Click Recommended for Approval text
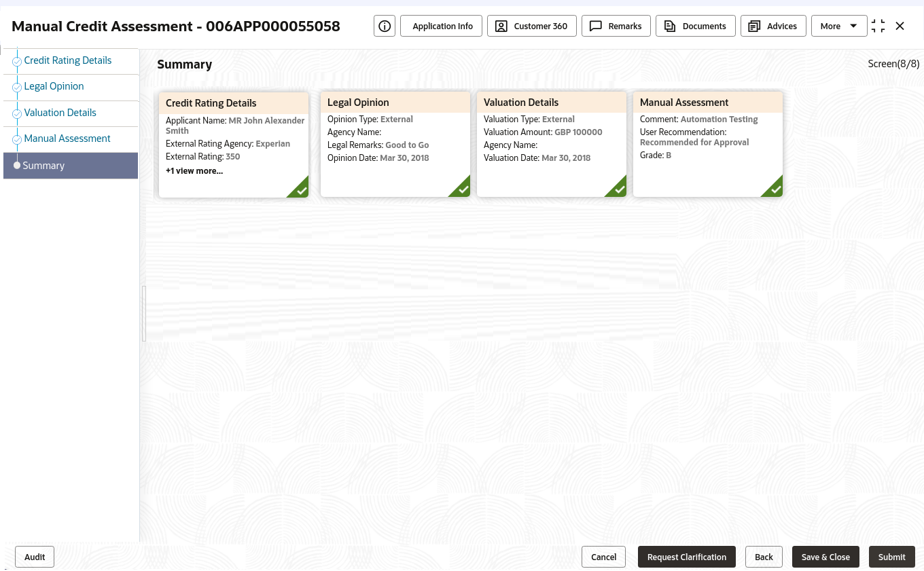Viewport: 924px width, 571px height. click(694, 143)
